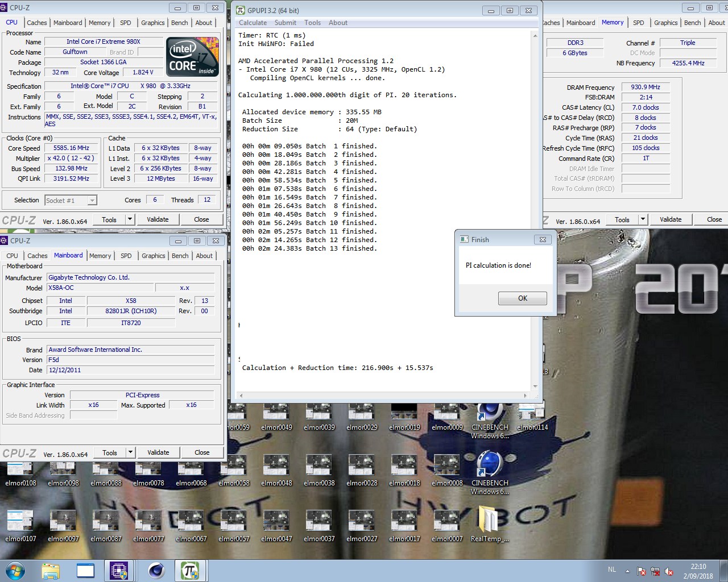Open Calculate menu in GPUPI
This screenshot has height=582, width=728.
(253, 23)
